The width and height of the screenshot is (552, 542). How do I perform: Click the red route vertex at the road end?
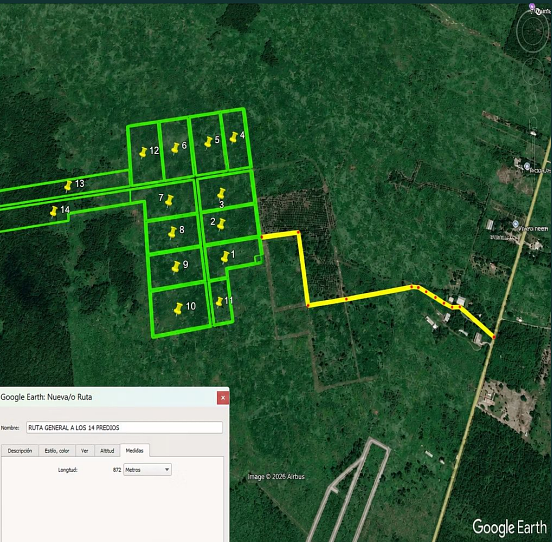pyautogui.click(x=494, y=337)
